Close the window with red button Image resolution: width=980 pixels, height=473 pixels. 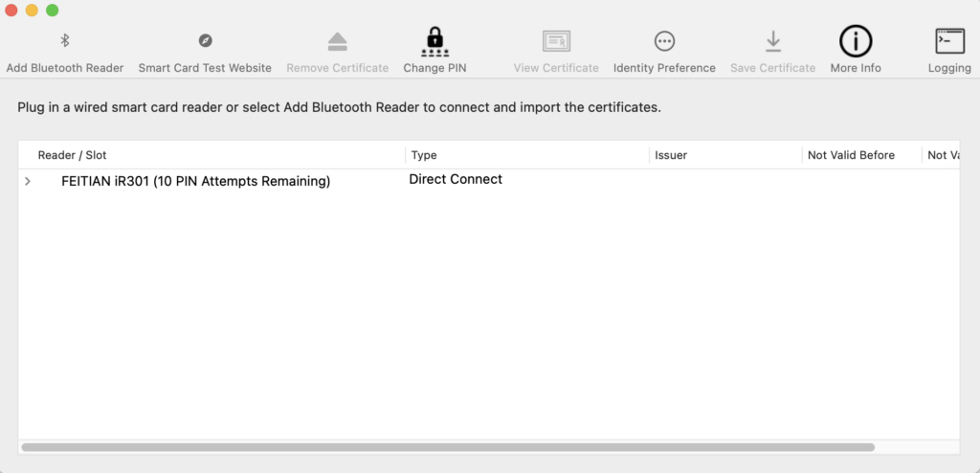(11, 10)
